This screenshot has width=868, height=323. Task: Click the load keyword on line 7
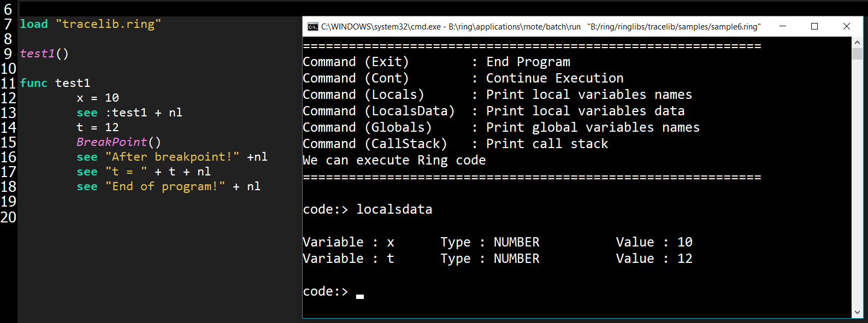point(34,24)
